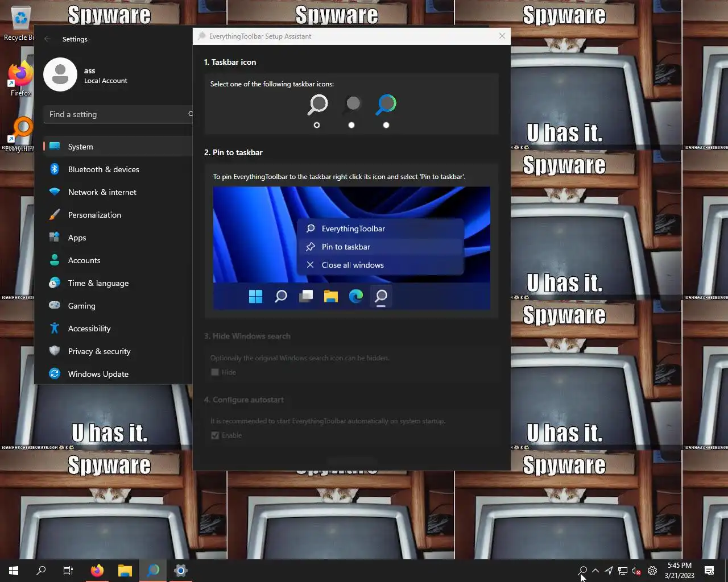
Task: Switch to Firefox on the taskbar
Action: (97, 571)
